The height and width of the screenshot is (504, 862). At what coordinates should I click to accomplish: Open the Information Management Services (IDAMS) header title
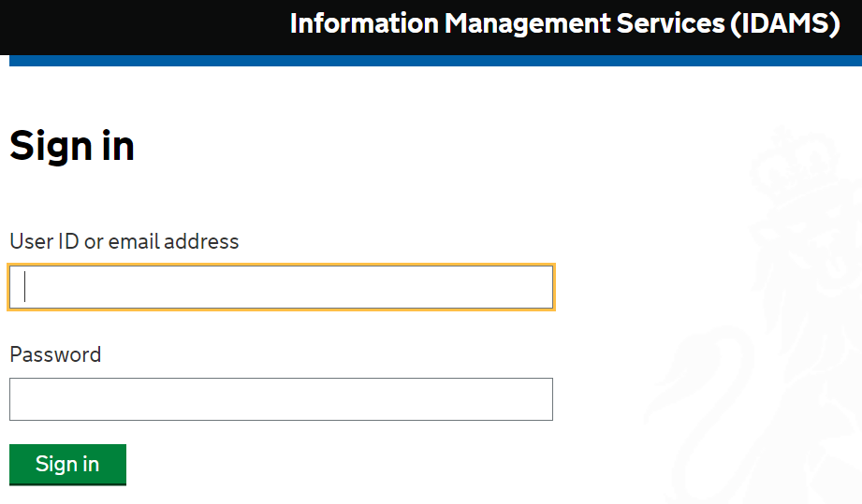564,24
